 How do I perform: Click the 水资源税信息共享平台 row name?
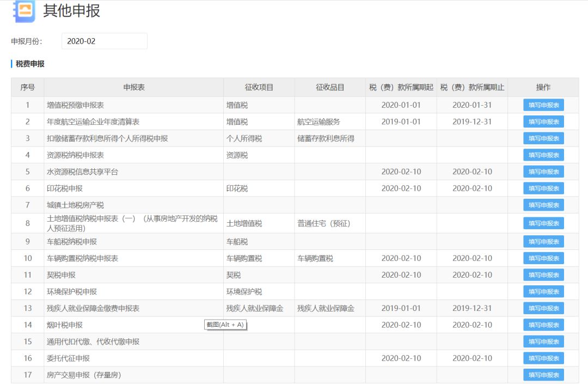click(83, 172)
